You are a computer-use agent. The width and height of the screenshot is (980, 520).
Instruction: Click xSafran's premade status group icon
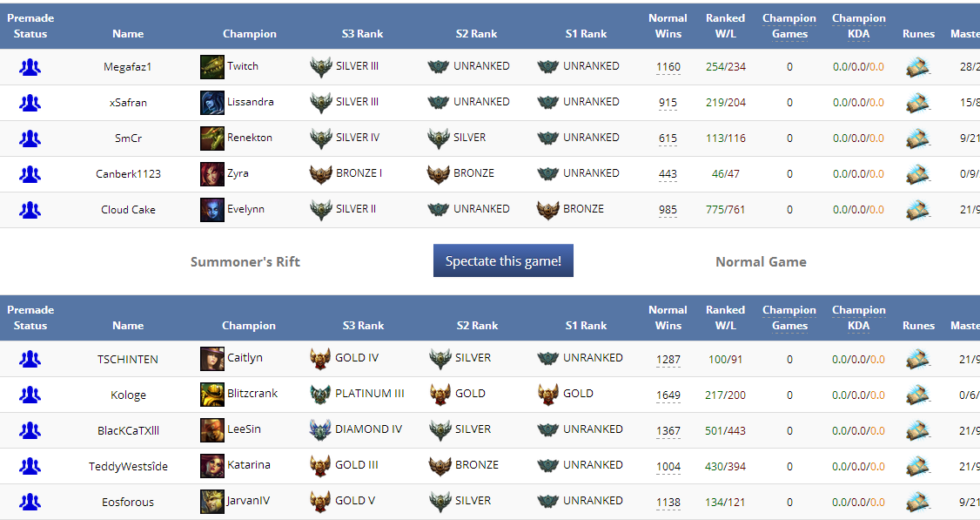click(30, 103)
